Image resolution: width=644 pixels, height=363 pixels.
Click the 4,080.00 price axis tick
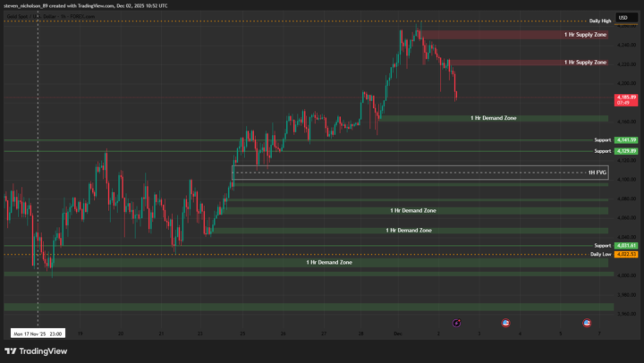coord(626,198)
